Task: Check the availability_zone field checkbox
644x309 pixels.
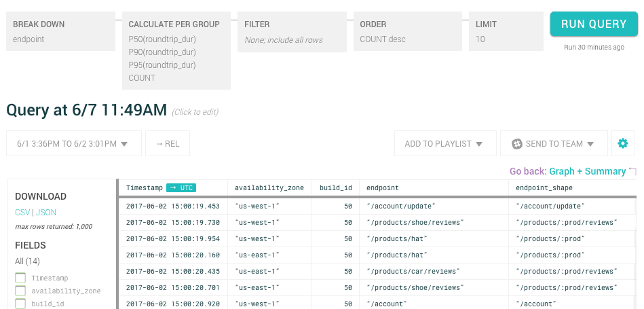Action: coord(20,291)
